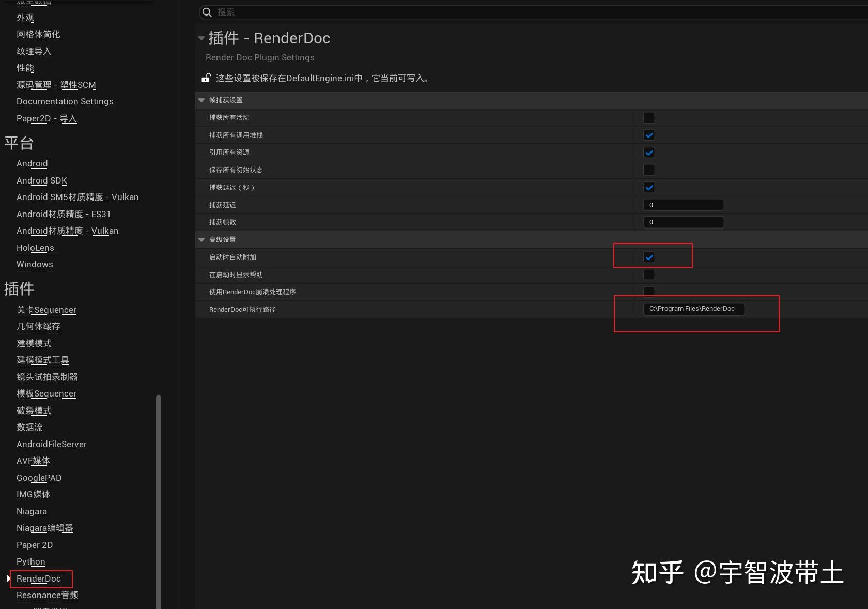Expand the RenderDoc entry in the sidebar
This screenshot has height=609, width=868.
tap(8, 579)
